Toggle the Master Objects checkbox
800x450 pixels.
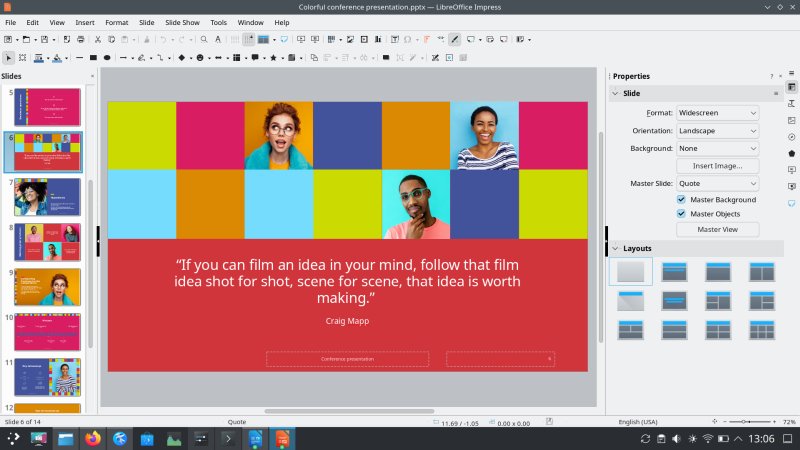pyautogui.click(x=682, y=213)
